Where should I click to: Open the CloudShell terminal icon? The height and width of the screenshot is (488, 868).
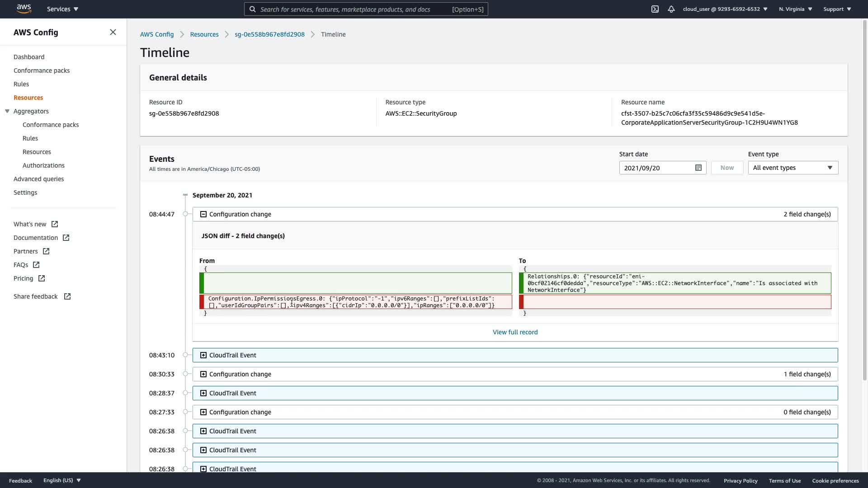tap(655, 9)
